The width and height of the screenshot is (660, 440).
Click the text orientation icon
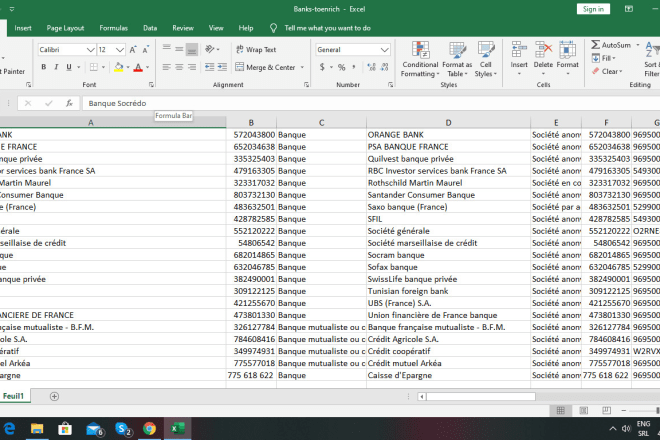[x=210, y=49]
